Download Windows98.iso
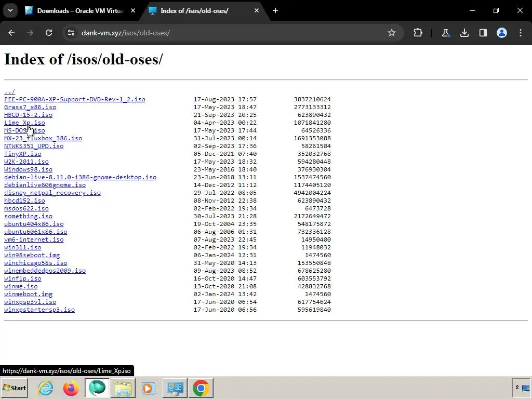The height and width of the screenshot is (399, 532). point(28,170)
